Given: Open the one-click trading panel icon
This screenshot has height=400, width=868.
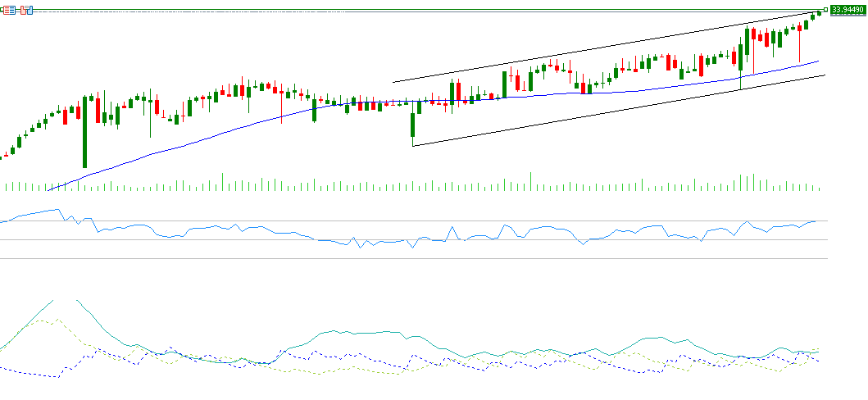Looking at the screenshot, I should [x=28, y=10].
